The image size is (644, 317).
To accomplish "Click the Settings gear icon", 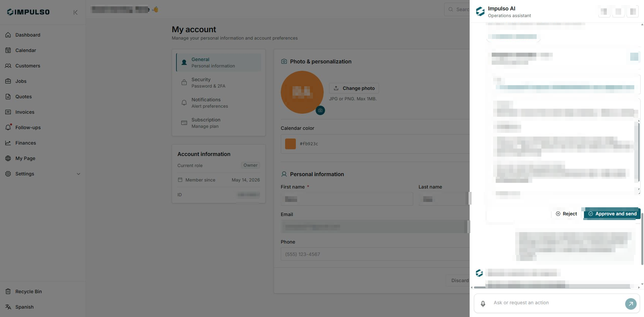I will 8,174.
